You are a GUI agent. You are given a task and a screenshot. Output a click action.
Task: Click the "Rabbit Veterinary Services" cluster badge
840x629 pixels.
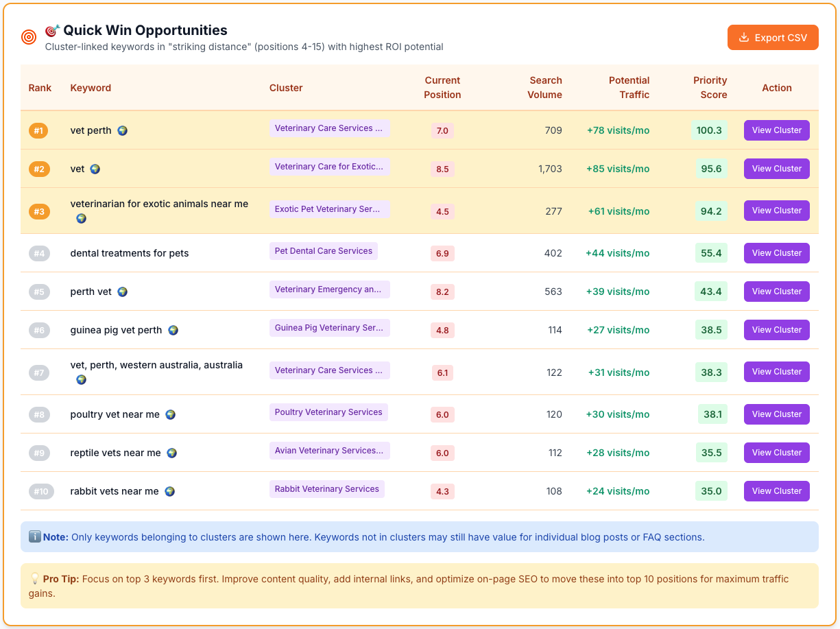coord(327,488)
